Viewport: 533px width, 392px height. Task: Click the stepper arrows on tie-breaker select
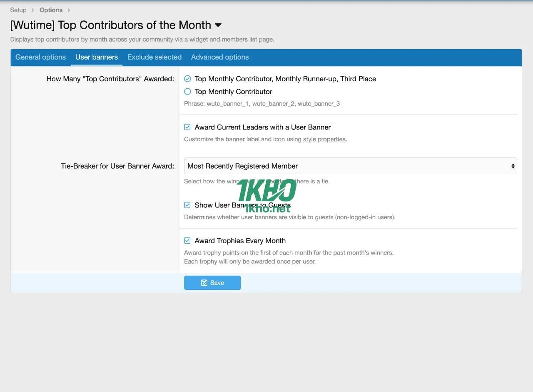(x=513, y=165)
